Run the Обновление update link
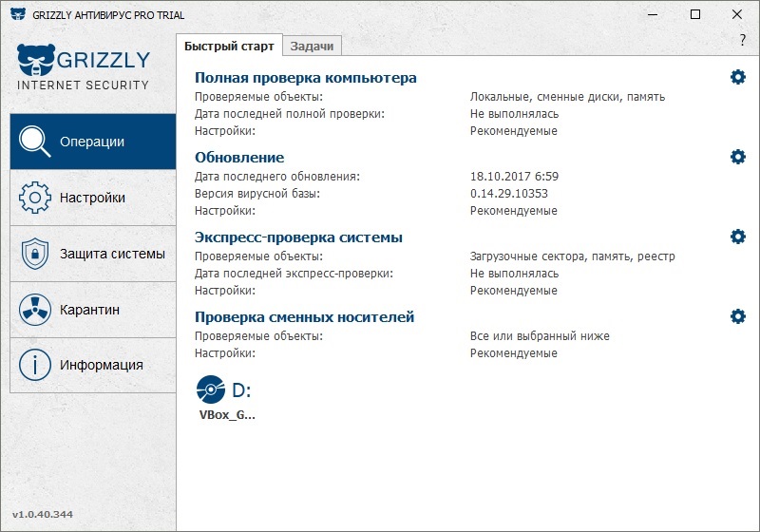 (x=239, y=158)
